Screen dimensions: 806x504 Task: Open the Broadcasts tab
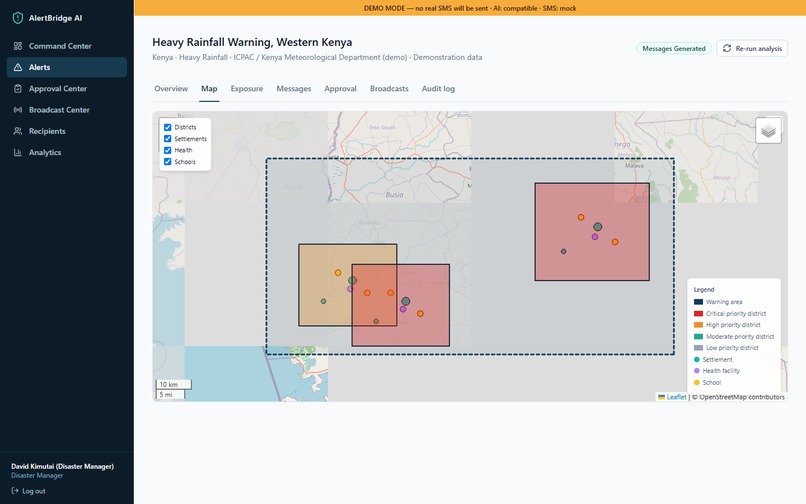(x=389, y=88)
